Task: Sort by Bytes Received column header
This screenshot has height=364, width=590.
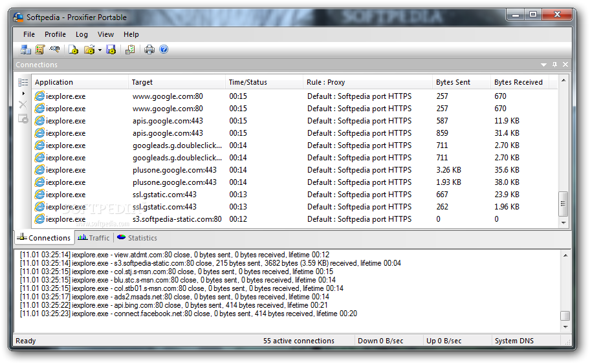Action: [519, 82]
